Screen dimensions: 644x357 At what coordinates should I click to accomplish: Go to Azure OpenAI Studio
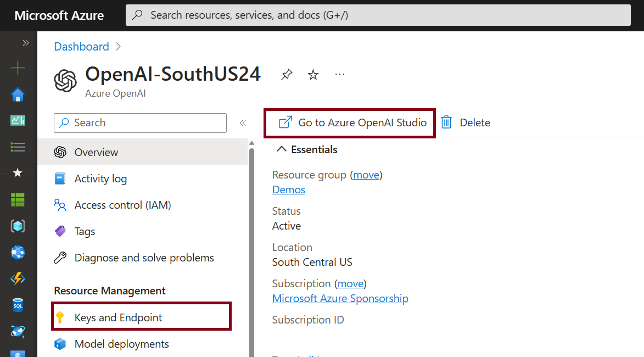(x=349, y=122)
